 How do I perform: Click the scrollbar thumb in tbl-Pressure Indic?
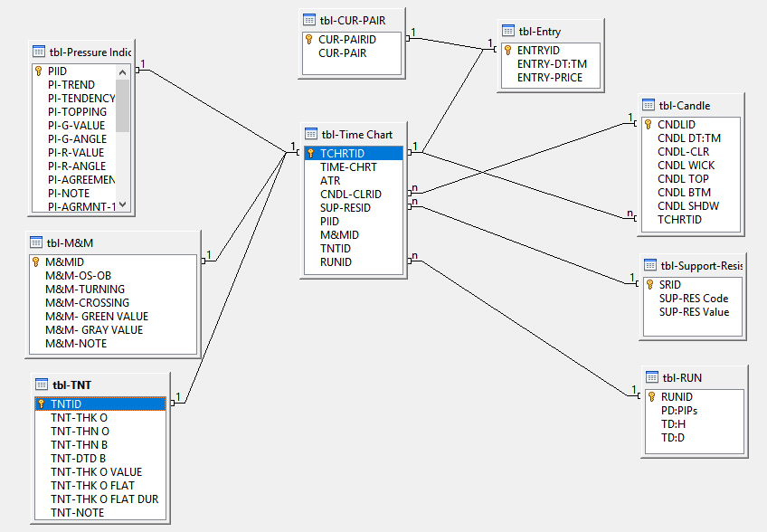coord(123,104)
